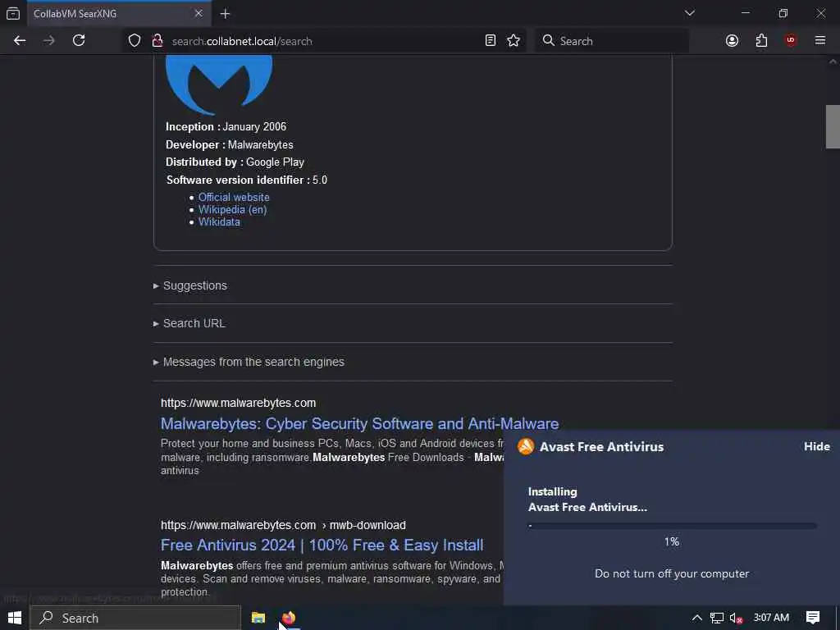Click Developer : Malwarebytes text
This screenshot has height=630, width=840.
[x=230, y=144]
